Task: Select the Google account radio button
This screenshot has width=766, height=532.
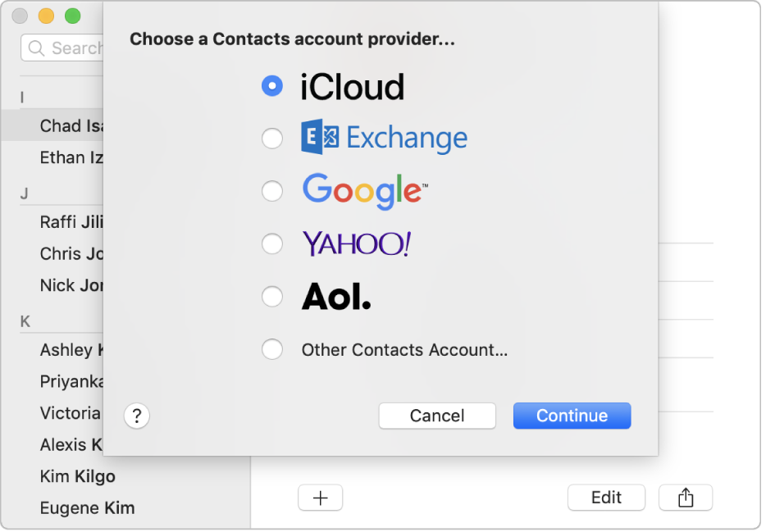Action: tap(272, 190)
